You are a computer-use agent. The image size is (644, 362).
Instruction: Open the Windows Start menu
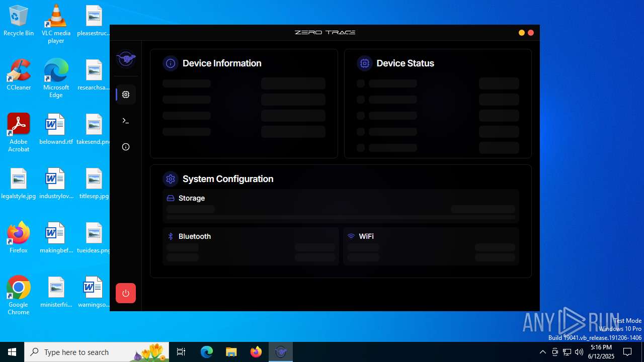(x=12, y=352)
